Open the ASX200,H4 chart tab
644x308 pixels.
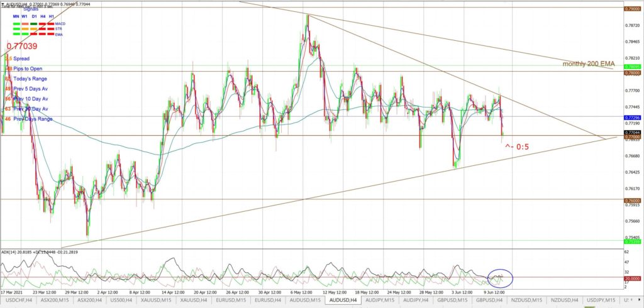(x=89, y=300)
